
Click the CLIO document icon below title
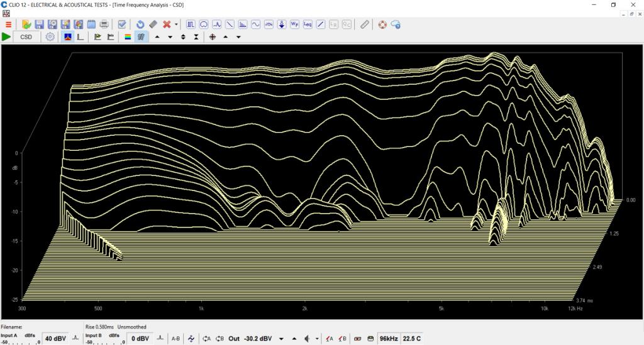[x=6, y=14]
